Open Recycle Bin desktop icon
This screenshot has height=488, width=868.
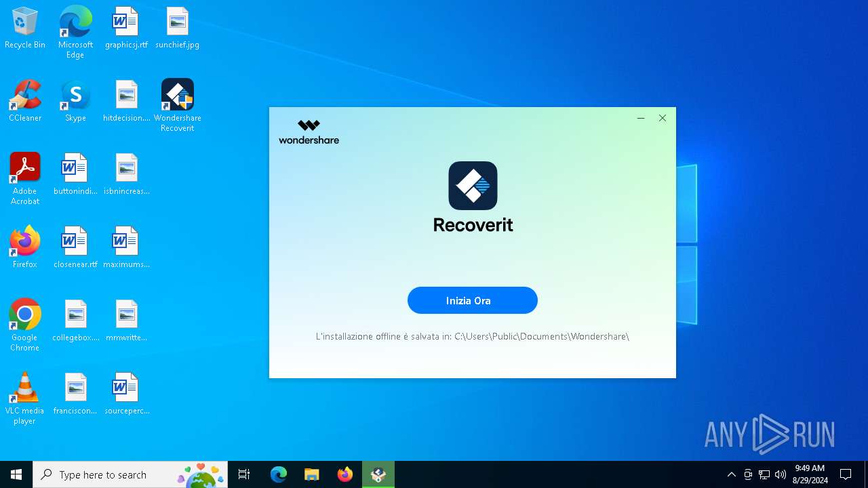pos(25,28)
